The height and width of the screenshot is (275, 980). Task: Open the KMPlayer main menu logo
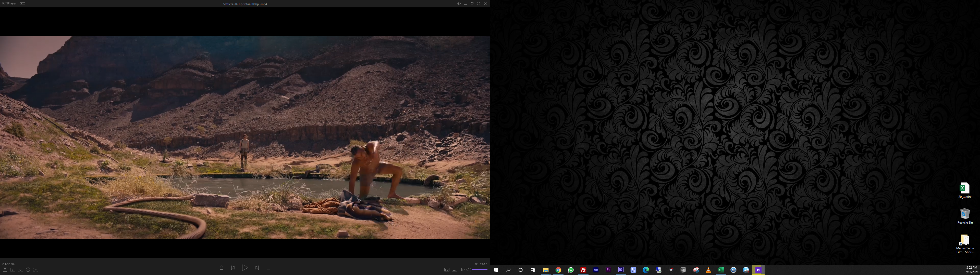(x=9, y=3)
